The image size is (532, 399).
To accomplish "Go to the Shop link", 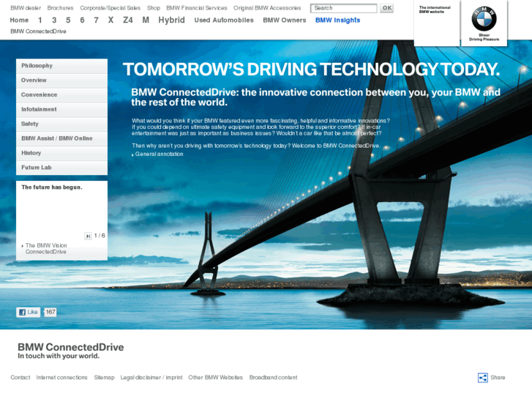I will [154, 8].
